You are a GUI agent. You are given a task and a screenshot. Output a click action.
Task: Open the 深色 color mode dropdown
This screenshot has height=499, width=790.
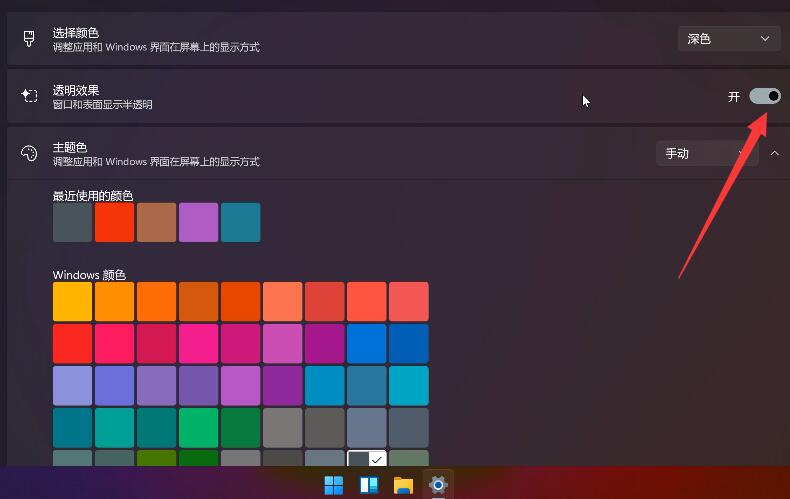coord(729,39)
